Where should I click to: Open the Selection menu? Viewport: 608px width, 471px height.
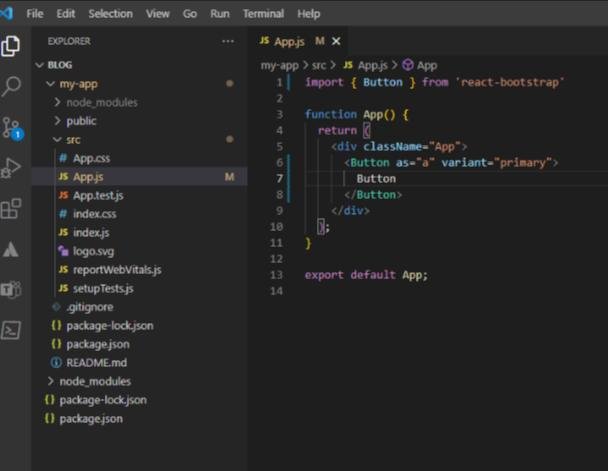tap(110, 13)
